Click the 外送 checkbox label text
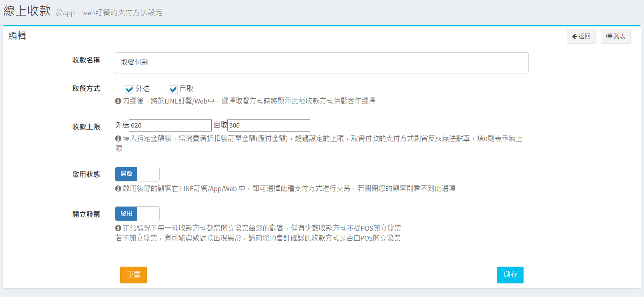This screenshot has height=297, width=644. (142, 89)
